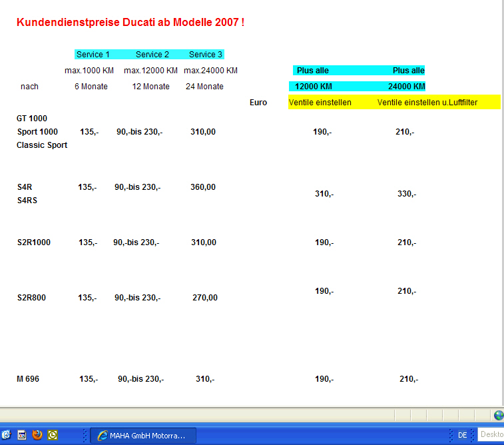The width and height of the screenshot is (504, 445).
Task: Click the S4RS model name
Action: click(x=27, y=201)
